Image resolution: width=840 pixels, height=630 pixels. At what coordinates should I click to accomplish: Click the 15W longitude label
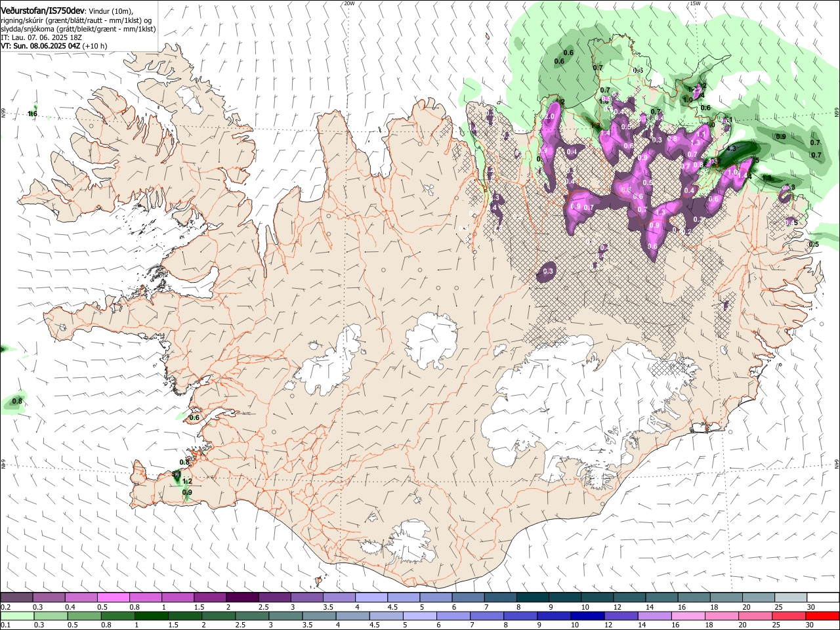[x=695, y=3]
